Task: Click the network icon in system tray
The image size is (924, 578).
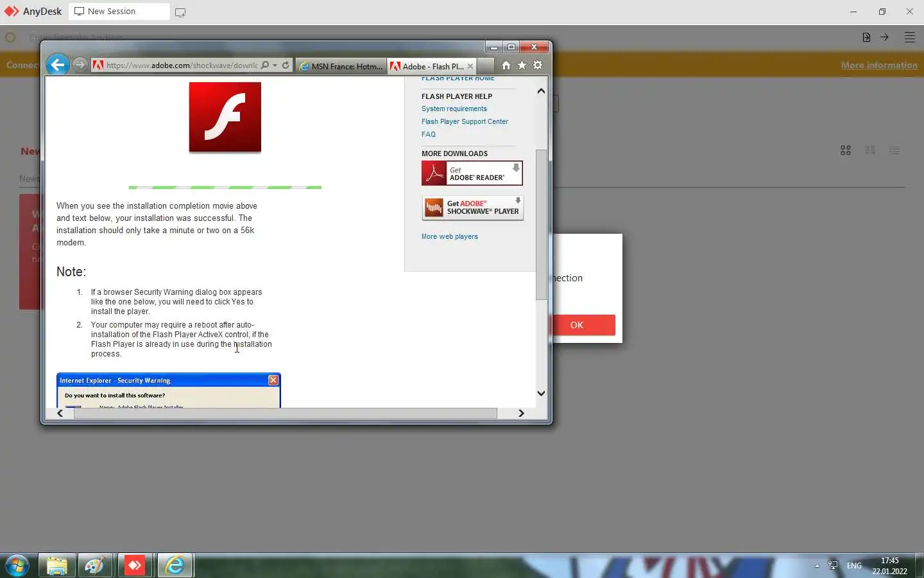Action: [x=833, y=566]
